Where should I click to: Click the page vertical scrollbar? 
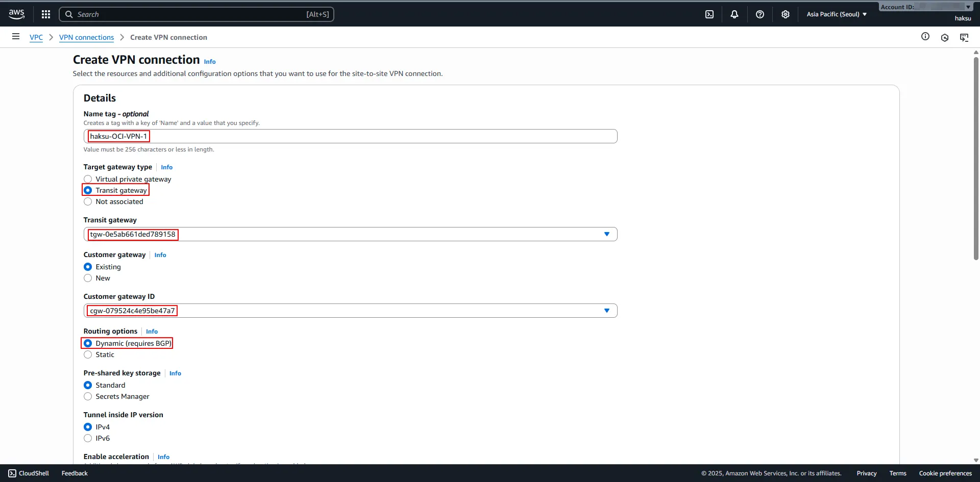click(976, 158)
